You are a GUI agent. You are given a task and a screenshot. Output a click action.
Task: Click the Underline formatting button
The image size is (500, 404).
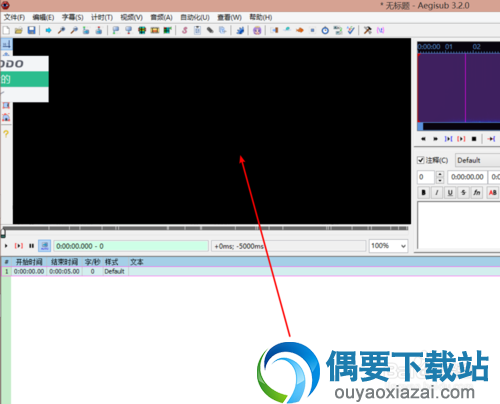(x=450, y=192)
